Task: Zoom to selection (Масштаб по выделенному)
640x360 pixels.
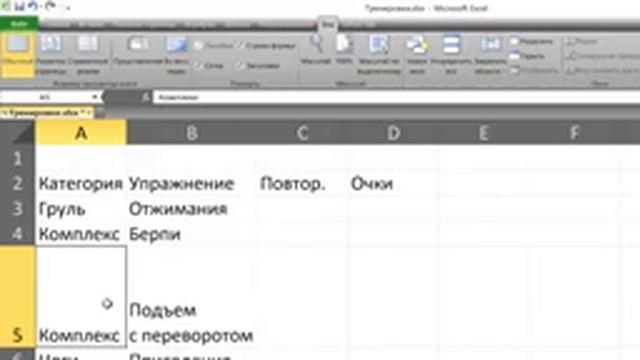Action: 379,56
